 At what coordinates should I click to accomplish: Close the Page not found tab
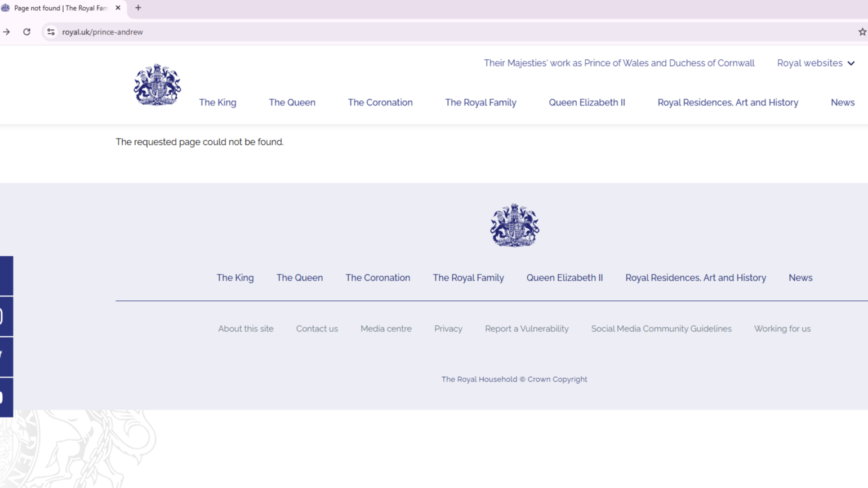118,8
